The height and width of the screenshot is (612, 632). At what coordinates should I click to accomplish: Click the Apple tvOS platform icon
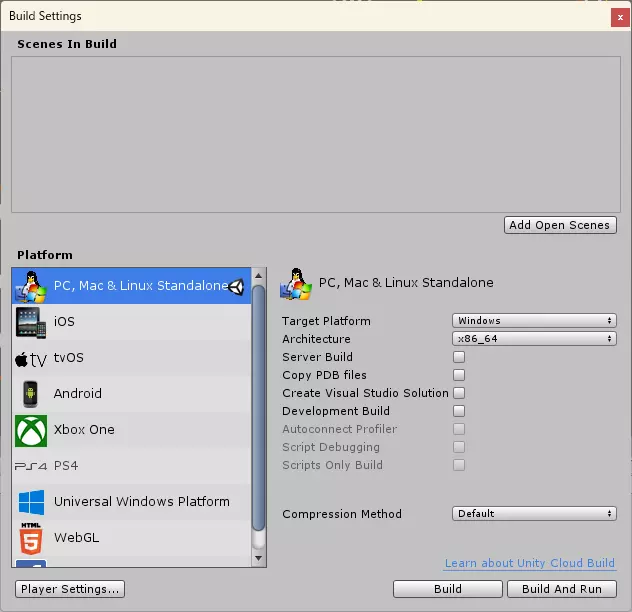click(x=31, y=359)
